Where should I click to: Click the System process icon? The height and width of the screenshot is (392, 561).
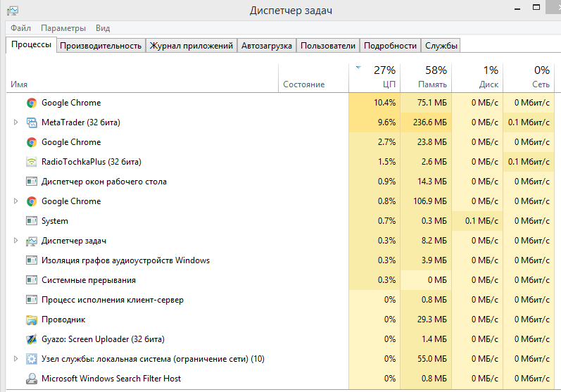tap(32, 221)
